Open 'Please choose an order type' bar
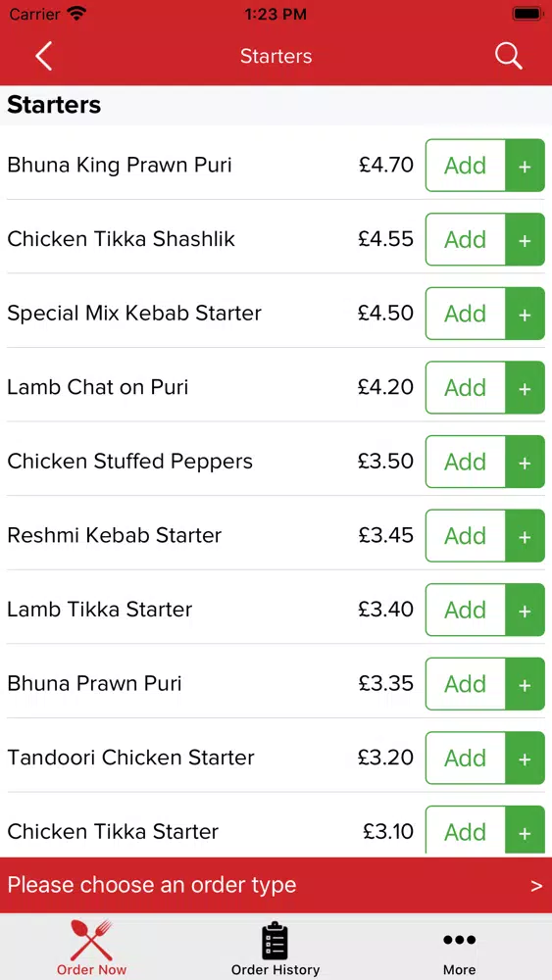The width and height of the screenshot is (552, 980). (x=276, y=886)
